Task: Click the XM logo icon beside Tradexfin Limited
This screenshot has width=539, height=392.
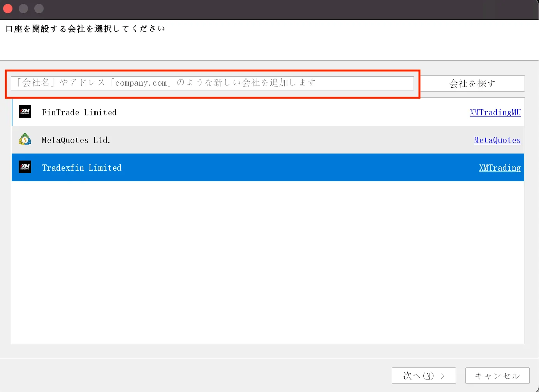Action: (x=25, y=167)
